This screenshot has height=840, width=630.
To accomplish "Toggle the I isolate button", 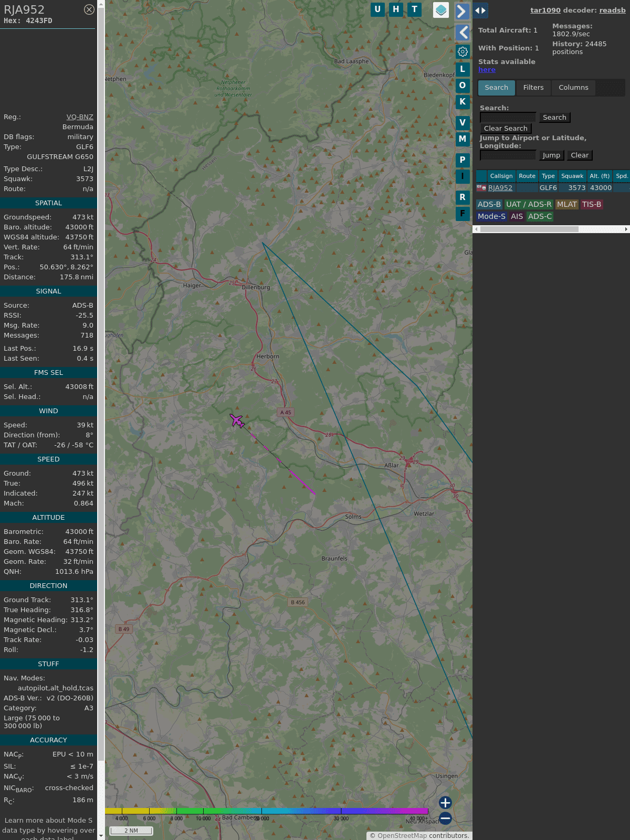I will [x=463, y=176].
